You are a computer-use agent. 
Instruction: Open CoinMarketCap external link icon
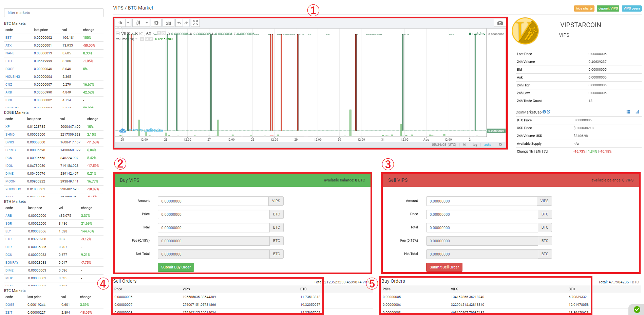coord(548,112)
